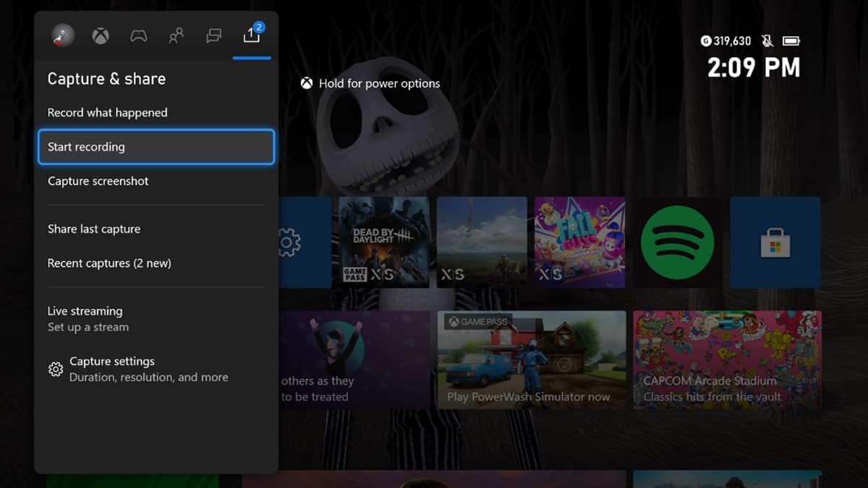Check battery status in the top bar
The width and height of the screenshot is (868, 488).
click(x=791, y=40)
